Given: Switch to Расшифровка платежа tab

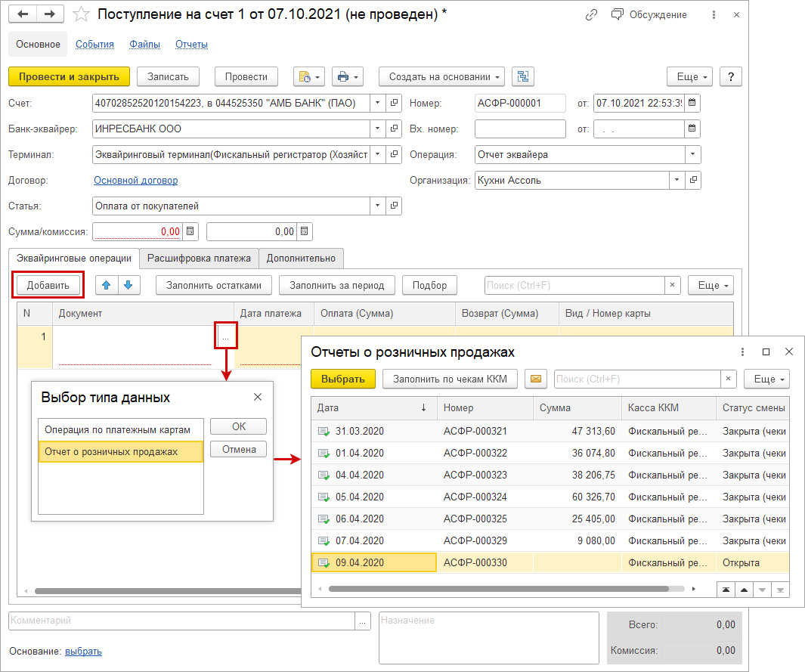Looking at the screenshot, I should click(199, 258).
